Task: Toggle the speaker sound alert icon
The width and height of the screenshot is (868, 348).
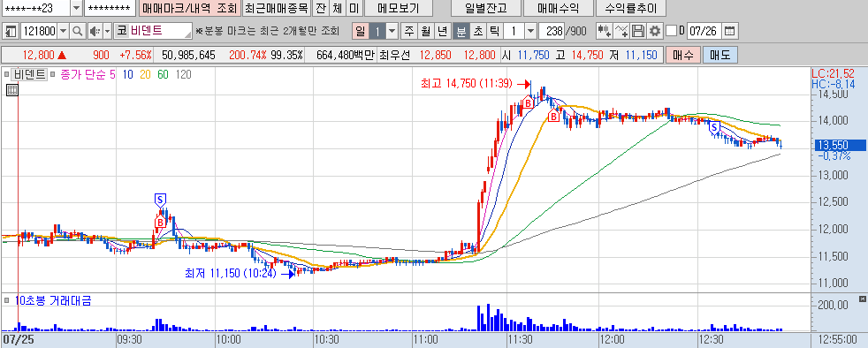Action: (x=95, y=31)
